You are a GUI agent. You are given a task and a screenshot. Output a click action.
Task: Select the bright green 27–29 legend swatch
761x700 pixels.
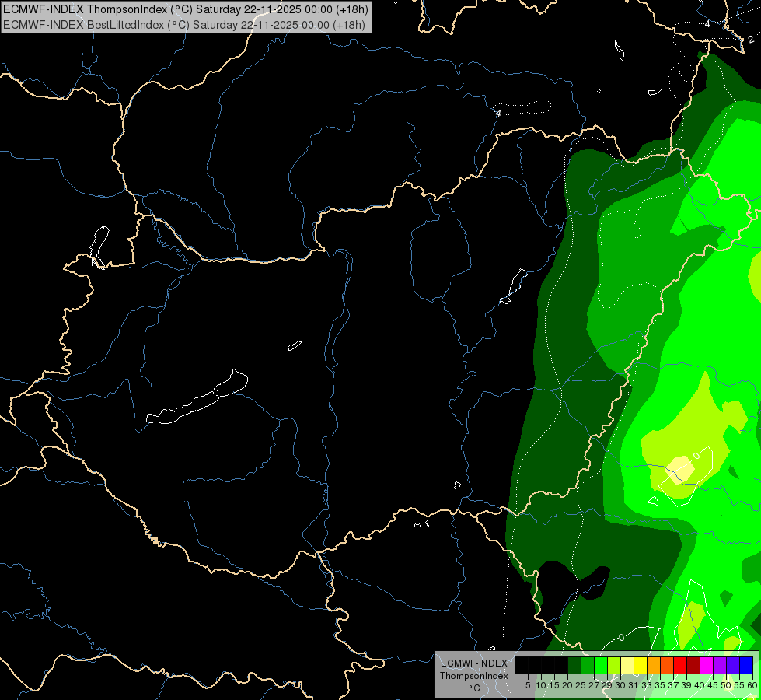pos(601,665)
